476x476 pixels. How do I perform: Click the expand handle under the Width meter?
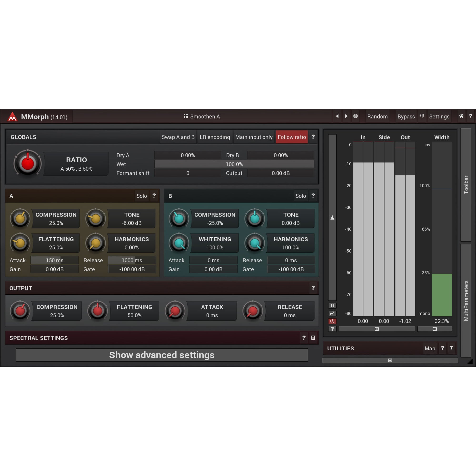click(x=435, y=329)
